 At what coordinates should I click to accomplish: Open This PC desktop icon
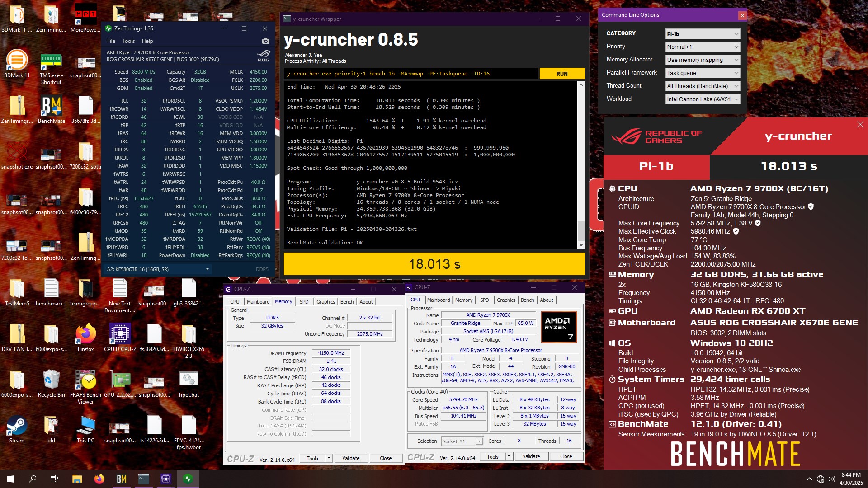click(x=85, y=429)
